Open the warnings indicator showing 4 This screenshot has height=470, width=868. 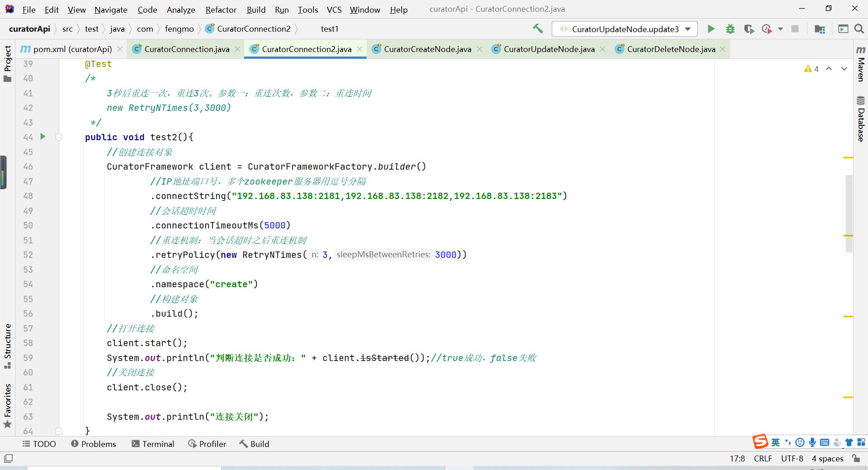811,69
